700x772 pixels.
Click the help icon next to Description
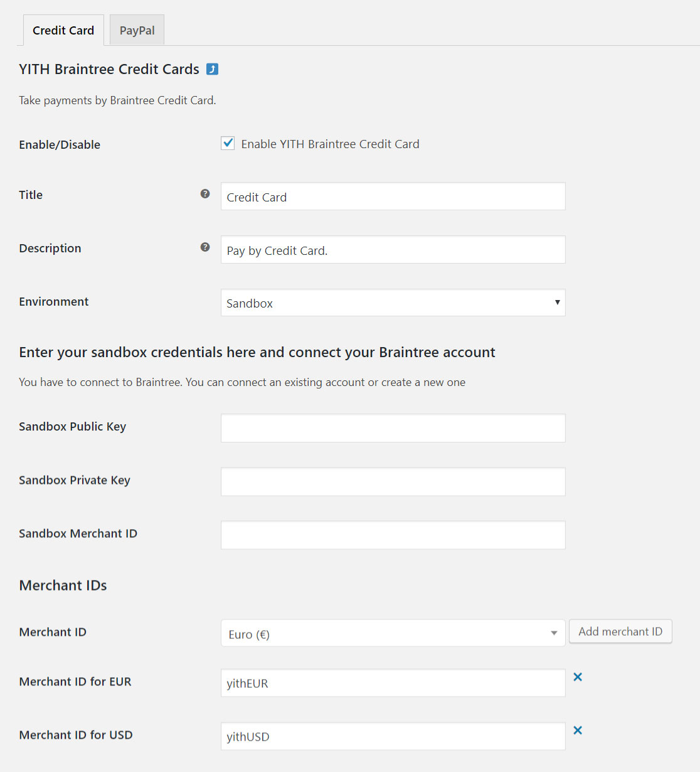coord(205,247)
